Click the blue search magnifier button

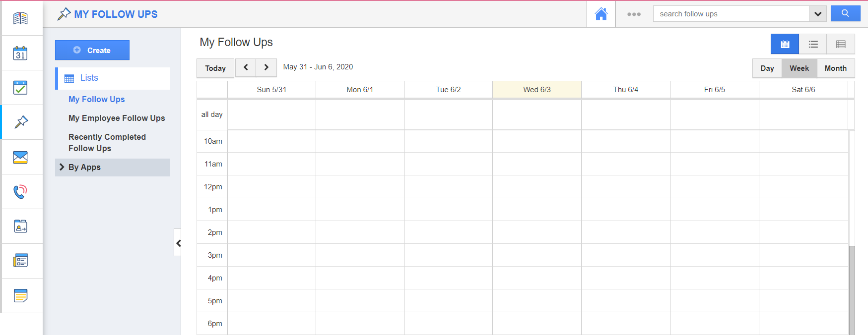point(845,14)
